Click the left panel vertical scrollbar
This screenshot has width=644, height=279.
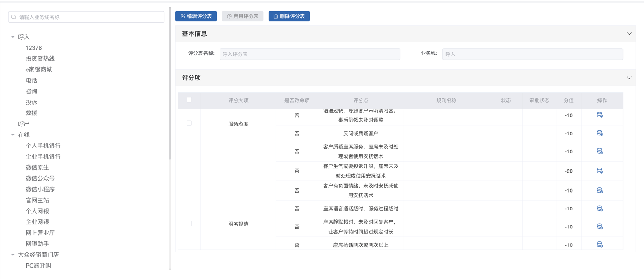[x=170, y=84]
